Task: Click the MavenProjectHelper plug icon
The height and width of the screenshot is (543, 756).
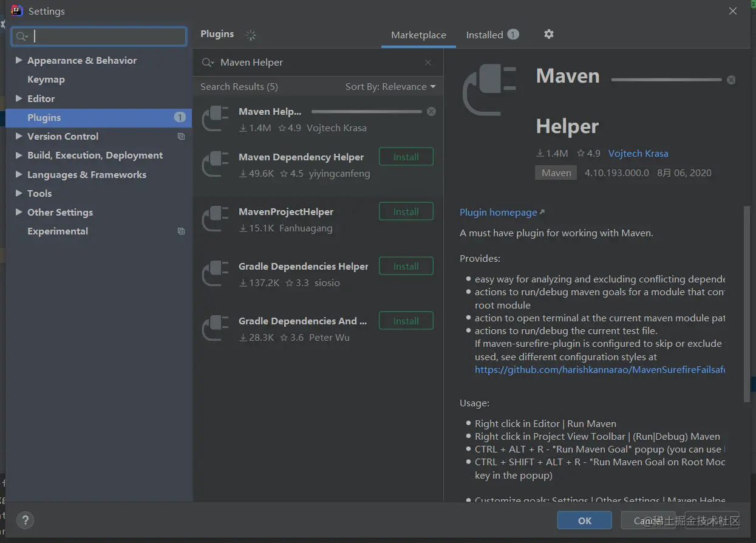Action: 216,219
